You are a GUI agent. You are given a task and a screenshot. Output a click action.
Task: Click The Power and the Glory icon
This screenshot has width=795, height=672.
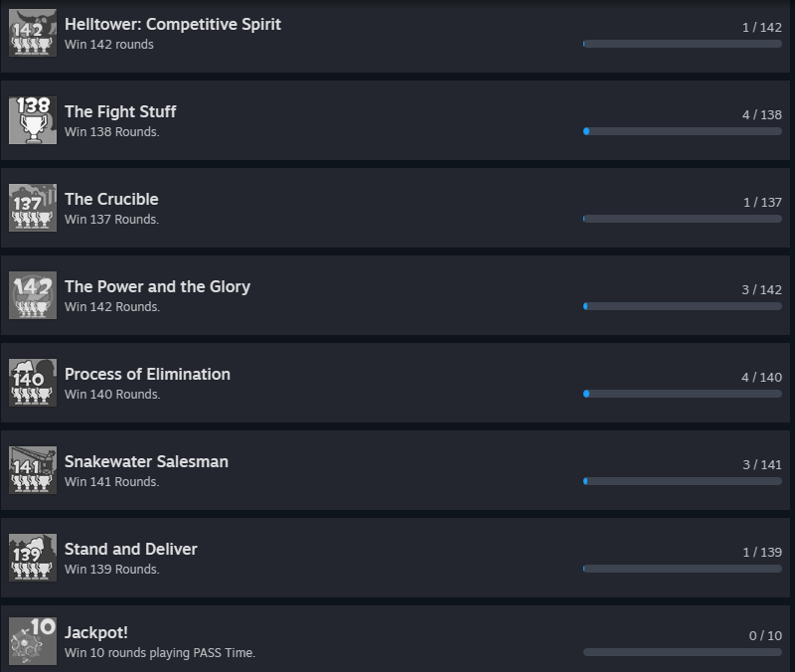pyautogui.click(x=33, y=295)
